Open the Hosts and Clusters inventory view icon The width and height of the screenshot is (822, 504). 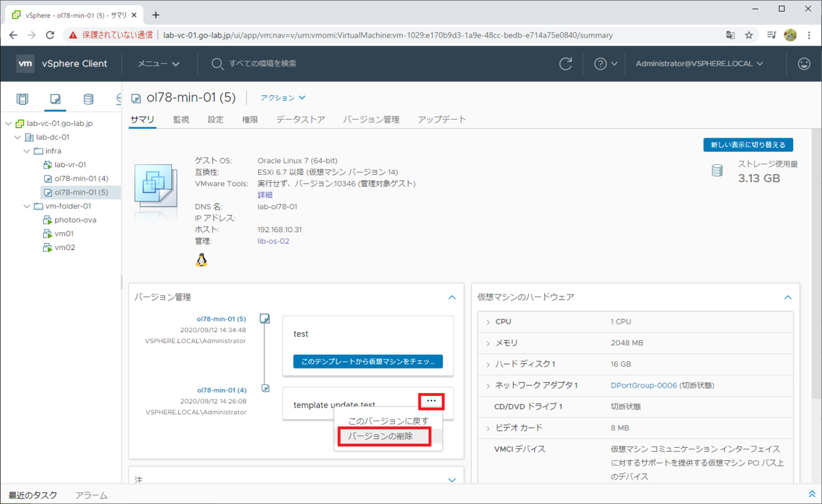[23, 99]
